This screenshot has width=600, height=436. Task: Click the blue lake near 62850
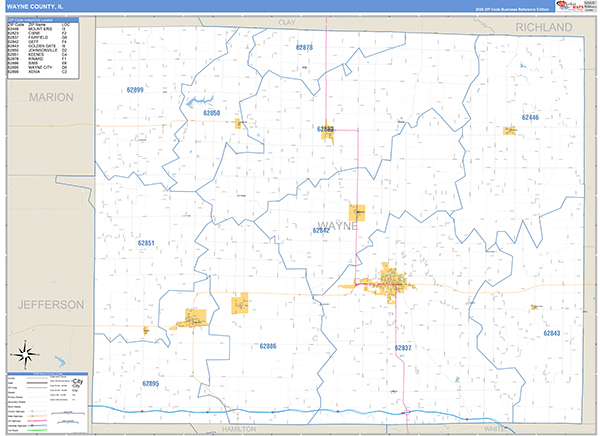click(x=197, y=100)
